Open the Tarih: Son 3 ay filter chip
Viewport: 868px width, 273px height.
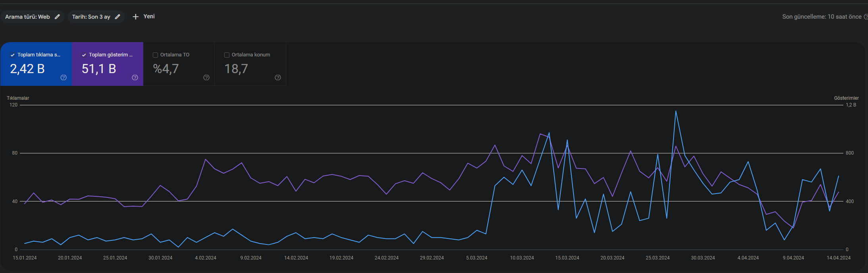coord(96,17)
